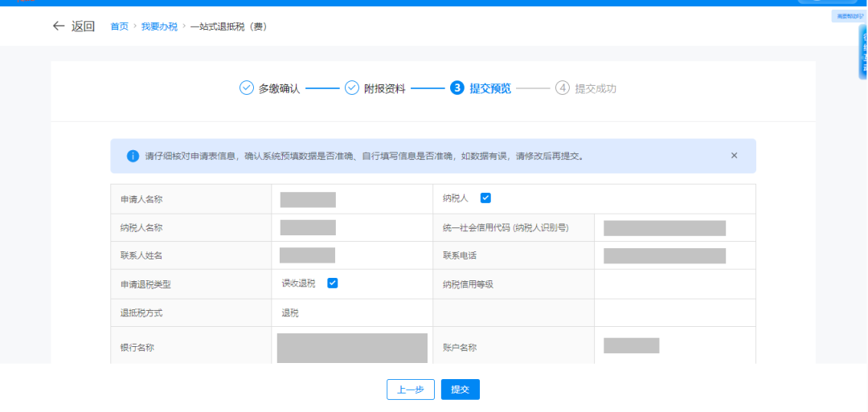This screenshot has height=412, width=868.
Task: Click the 统一社会信用代码 (纳税人识别号) label
Action: click(x=506, y=228)
